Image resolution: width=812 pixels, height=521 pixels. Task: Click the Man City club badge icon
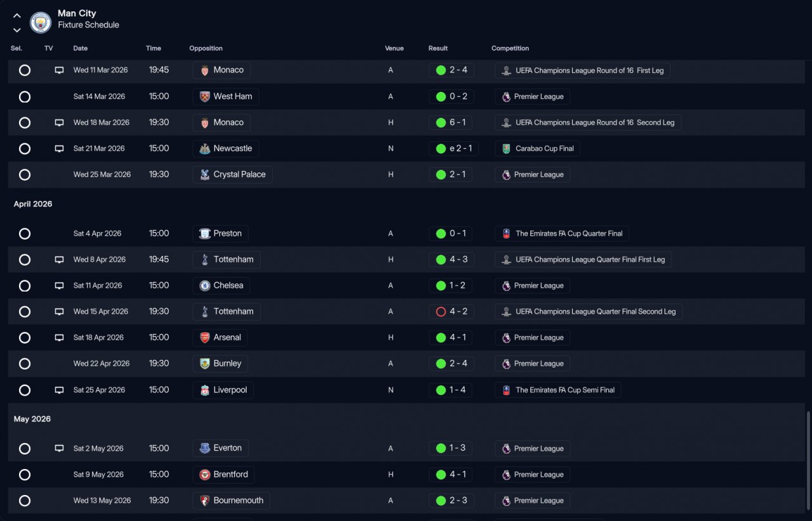(41, 23)
